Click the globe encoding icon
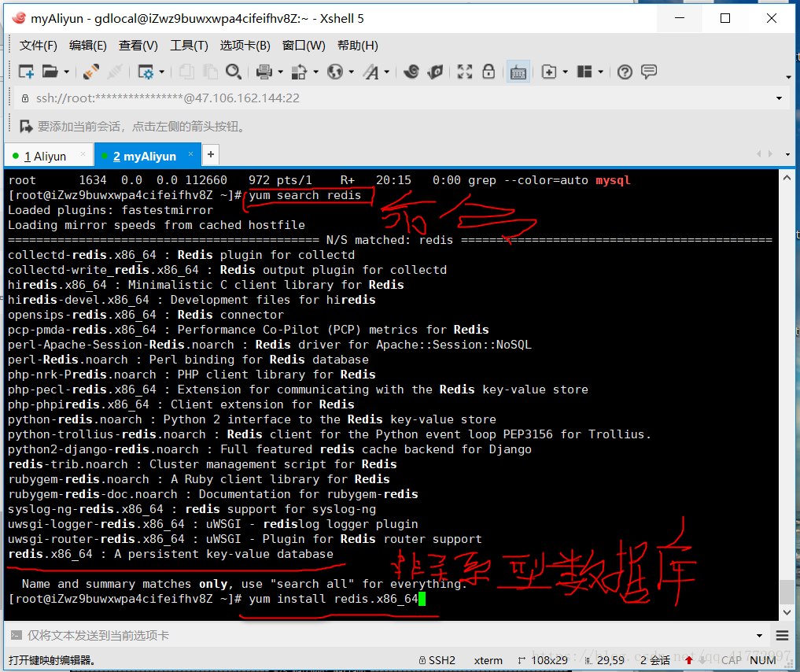The height and width of the screenshot is (672, 800). pos(334,72)
